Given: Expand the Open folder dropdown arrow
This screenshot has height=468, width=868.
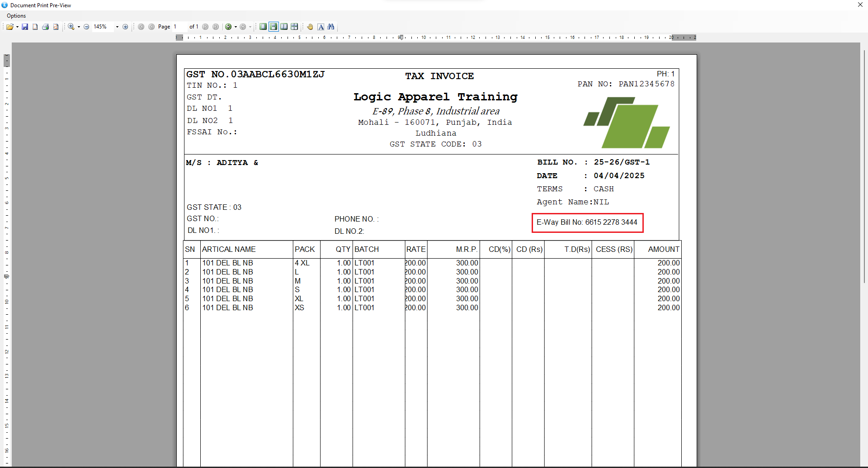Looking at the screenshot, I should click(x=17, y=27).
